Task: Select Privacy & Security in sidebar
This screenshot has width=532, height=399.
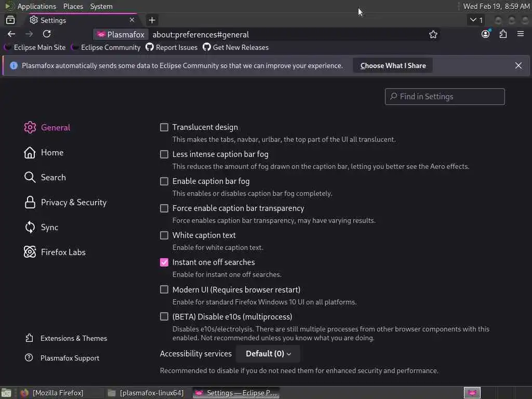Action: coord(73,203)
